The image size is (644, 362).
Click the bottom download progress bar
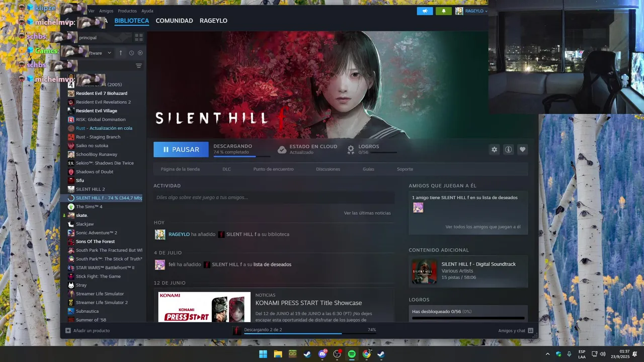(x=310, y=333)
